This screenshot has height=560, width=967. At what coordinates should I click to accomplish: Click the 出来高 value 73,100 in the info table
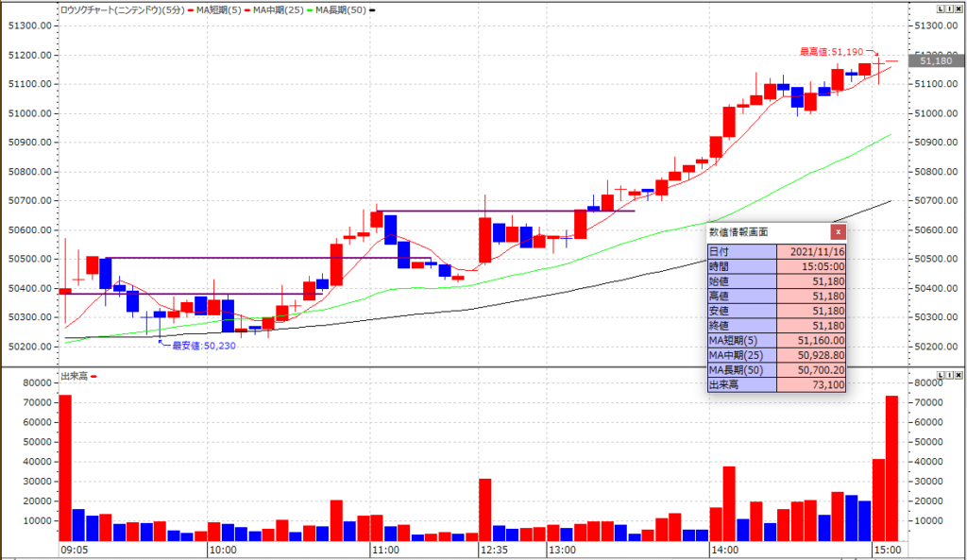click(x=811, y=384)
